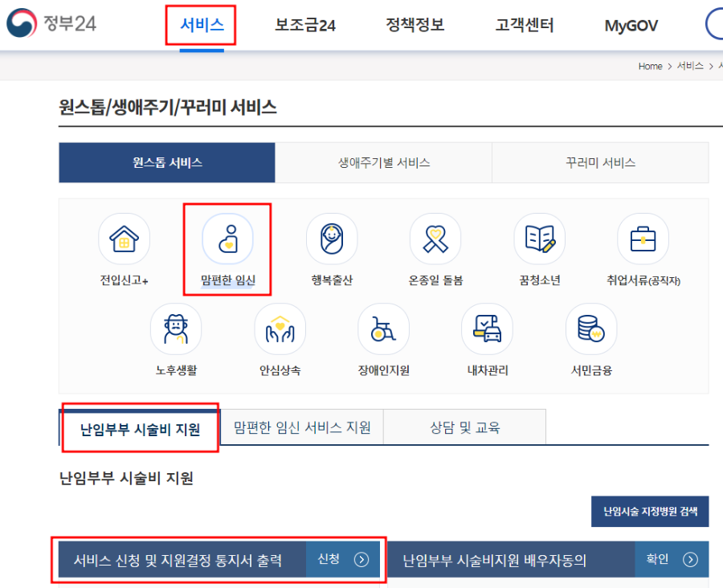Switch to the 생애주기별 서비스 tab
This screenshot has width=723, height=588.
click(x=383, y=162)
